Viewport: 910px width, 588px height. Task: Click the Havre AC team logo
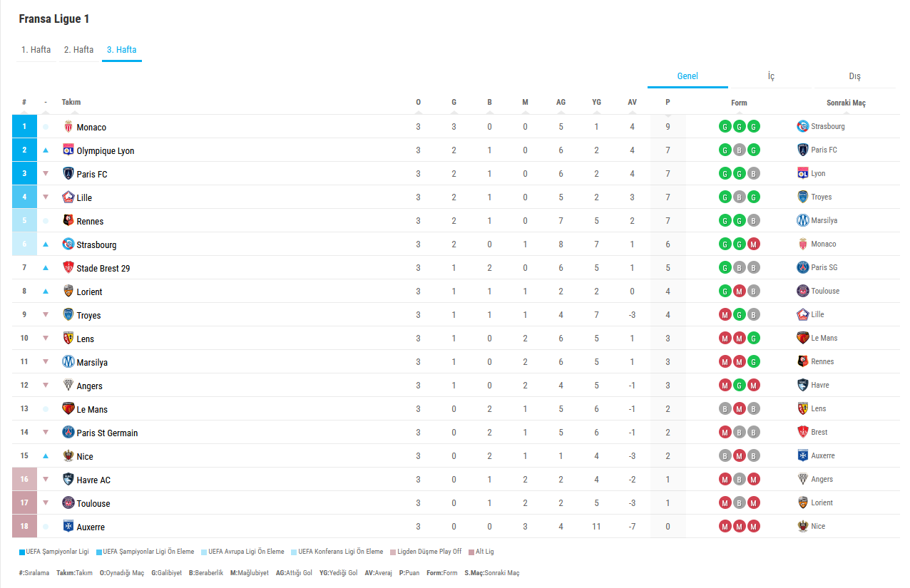[x=68, y=480]
